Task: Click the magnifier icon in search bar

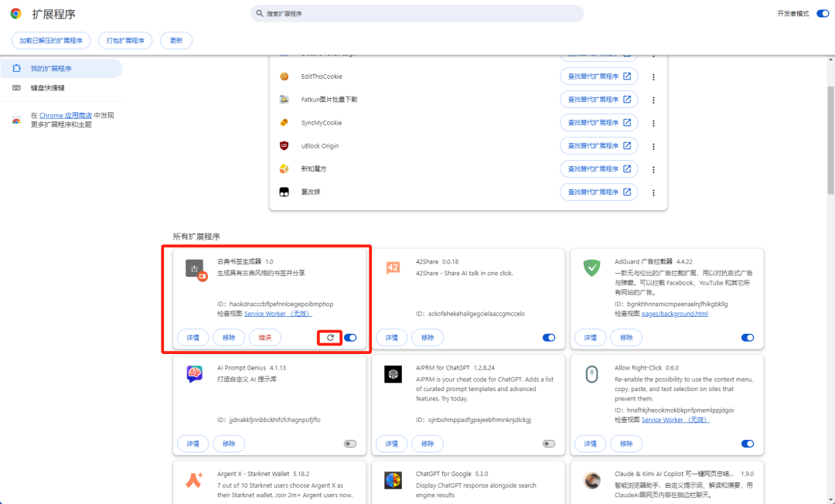Action: click(x=260, y=13)
